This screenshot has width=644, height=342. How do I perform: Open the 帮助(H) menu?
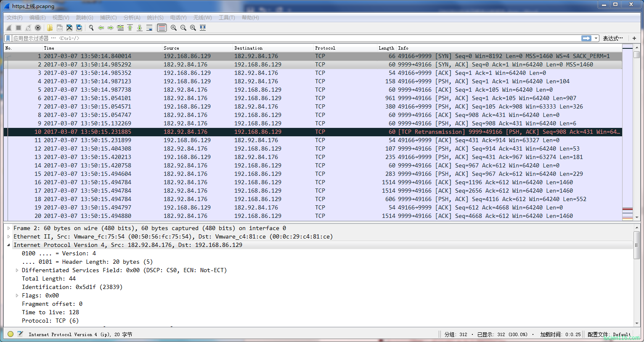[x=250, y=18]
